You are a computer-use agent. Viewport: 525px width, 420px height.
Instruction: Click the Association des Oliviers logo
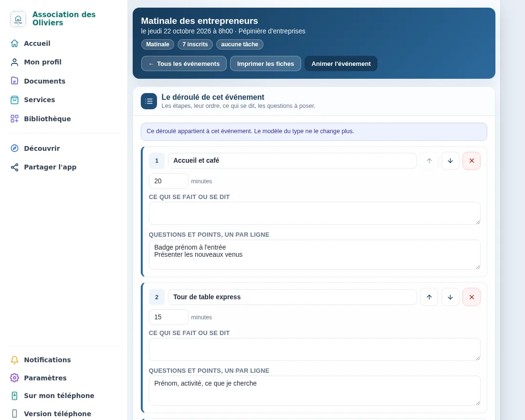[x=18, y=19]
